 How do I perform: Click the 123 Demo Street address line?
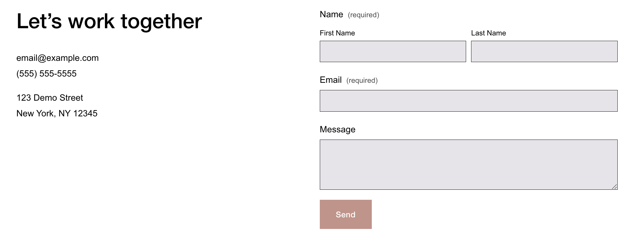click(49, 98)
